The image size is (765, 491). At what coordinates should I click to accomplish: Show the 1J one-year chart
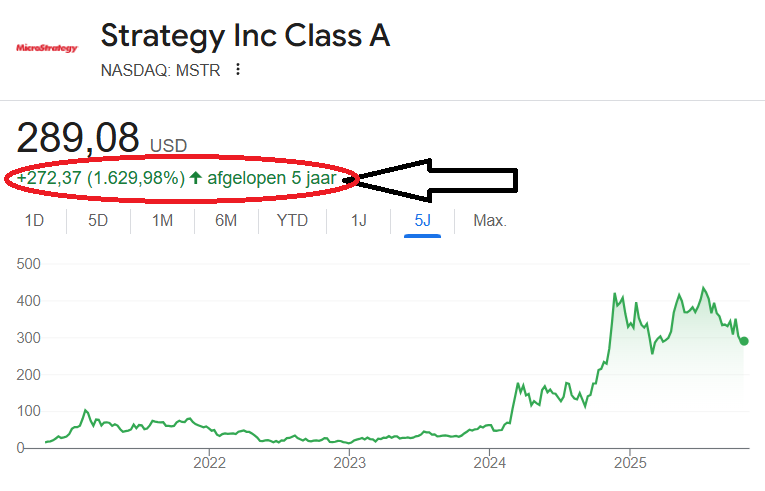(359, 220)
